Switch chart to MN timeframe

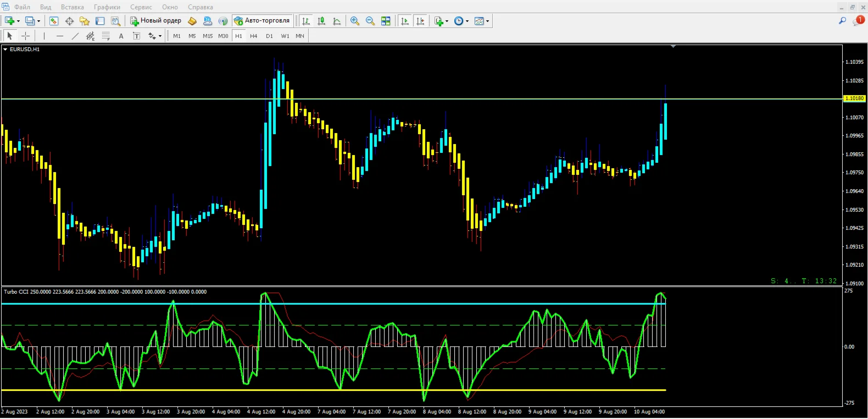(300, 36)
